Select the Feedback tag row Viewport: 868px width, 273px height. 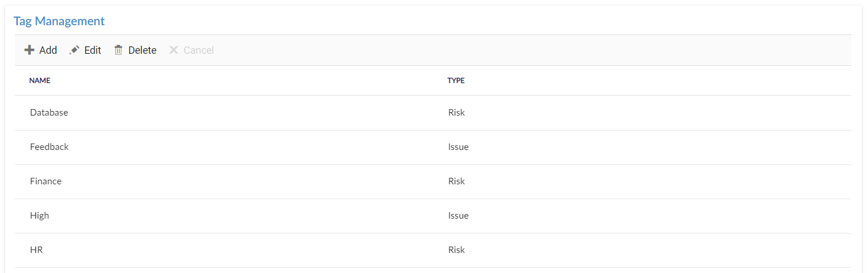(433, 147)
